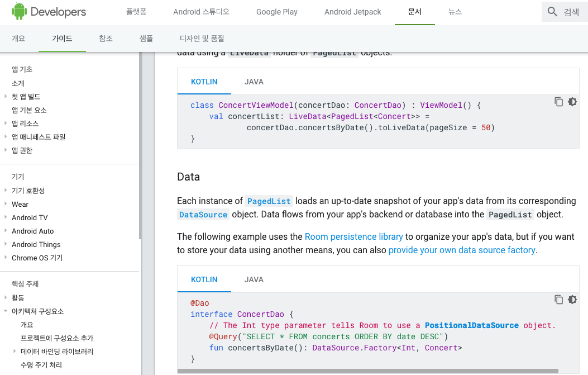
Task: Click the sidebar vertical scrollbar
Action: click(x=140, y=146)
